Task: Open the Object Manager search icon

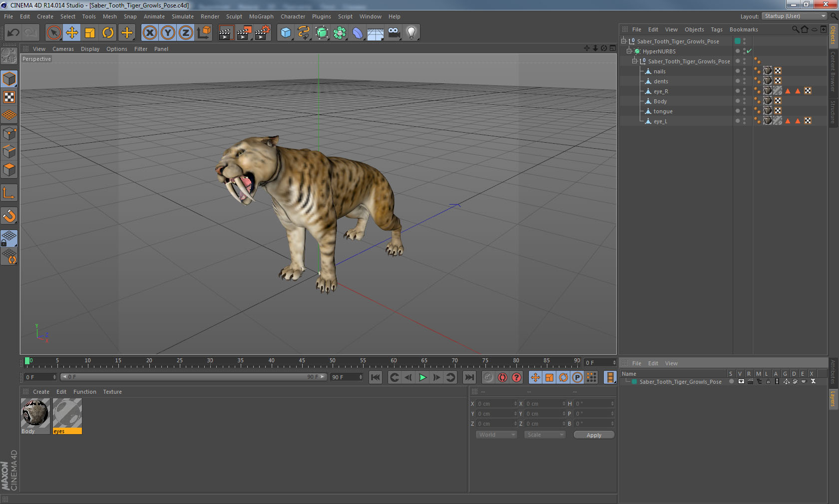Action: coord(795,29)
